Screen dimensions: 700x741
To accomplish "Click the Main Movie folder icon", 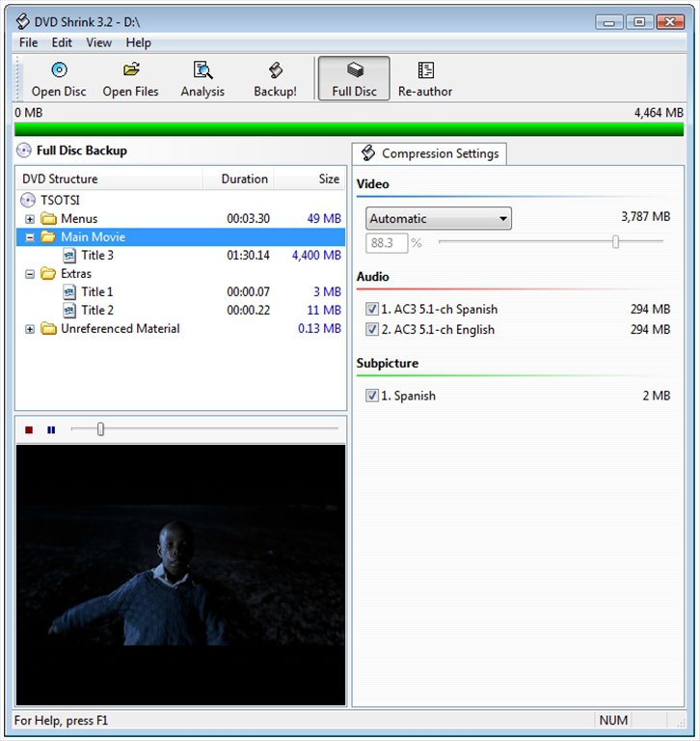I will [48, 236].
